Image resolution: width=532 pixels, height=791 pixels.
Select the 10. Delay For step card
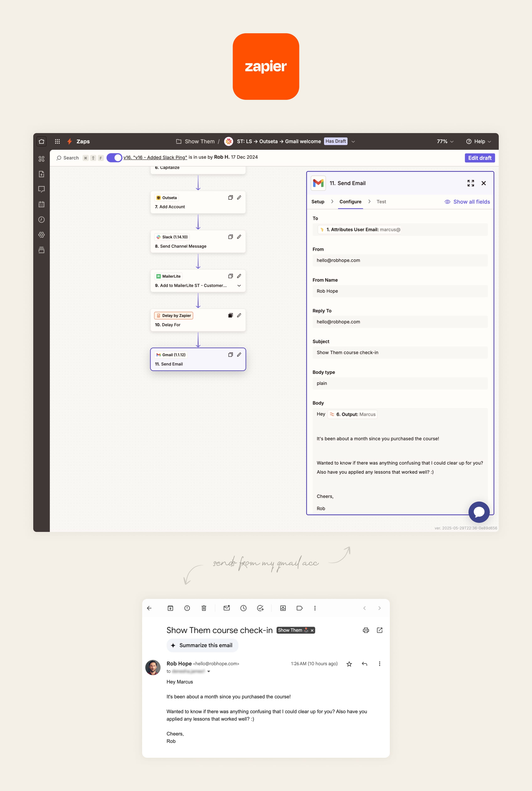(198, 320)
